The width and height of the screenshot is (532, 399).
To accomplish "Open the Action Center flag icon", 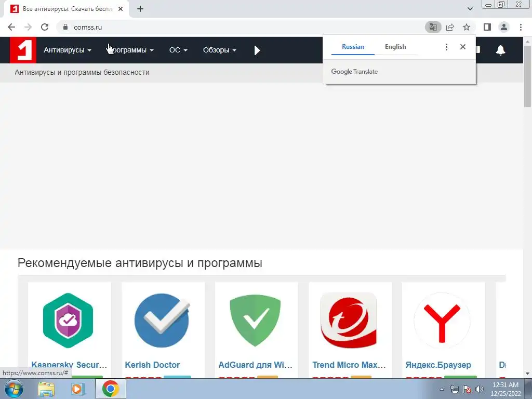I will point(467,389).
